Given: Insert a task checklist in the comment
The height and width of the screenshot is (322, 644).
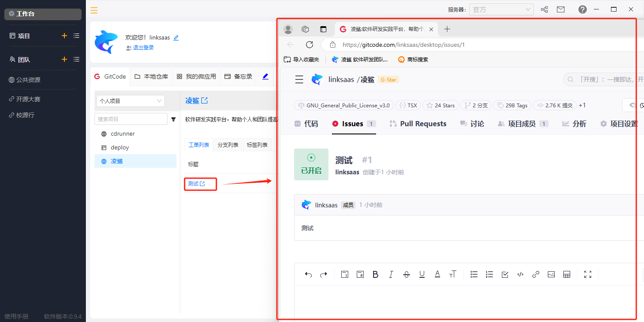Looking at the screenshot, I should pos(505,275).
